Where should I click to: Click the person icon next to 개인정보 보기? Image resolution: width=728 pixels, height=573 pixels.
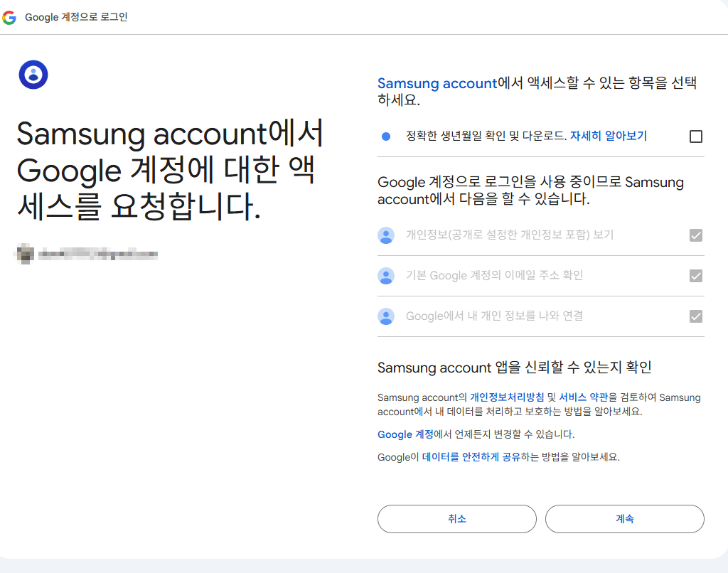(x=386, y=235)
